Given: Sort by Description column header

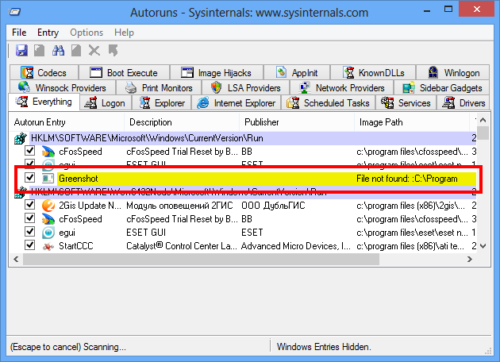Looking at the screenshot, I should coord(182,122).
